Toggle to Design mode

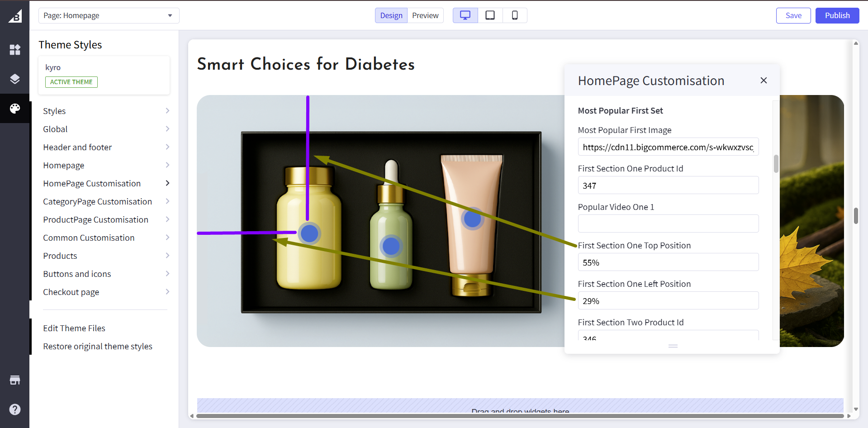[391, 15]
